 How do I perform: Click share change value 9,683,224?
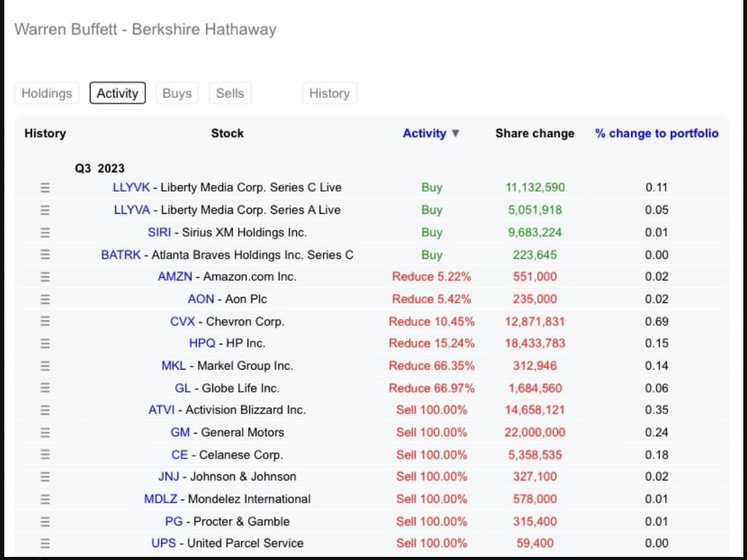(535, 232)
